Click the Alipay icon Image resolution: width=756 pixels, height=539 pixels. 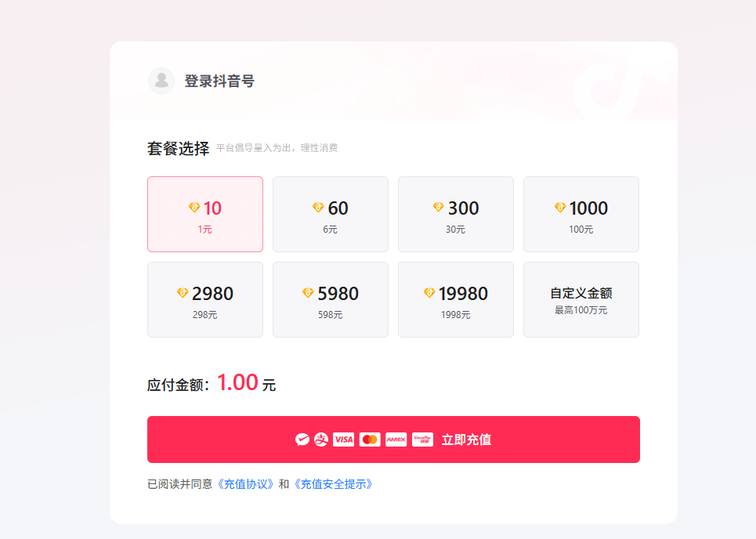pyautogui.click(x=321, y=440)
